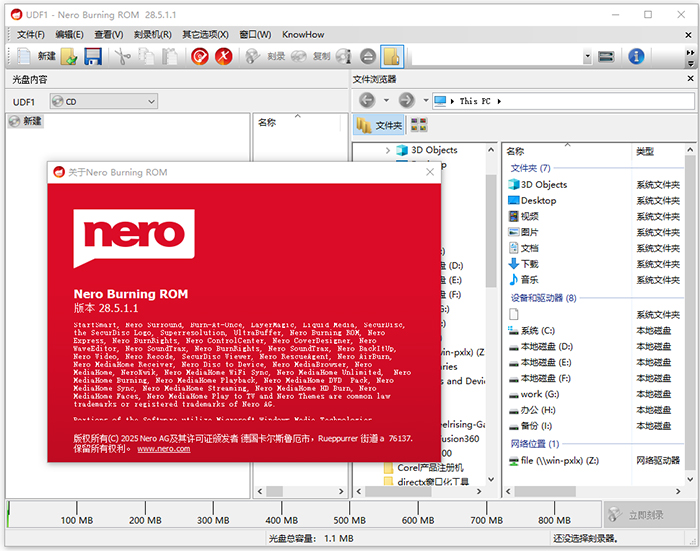Open Forward history dropdown arrow
The height and width of the screenshot is (551, 700).
click(x=425, y=100)
